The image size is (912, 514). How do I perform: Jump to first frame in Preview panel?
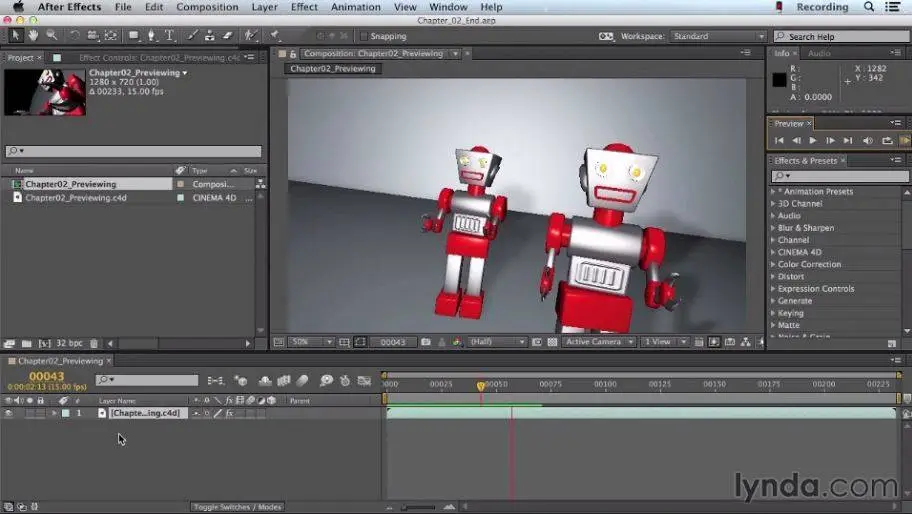(x=779, y=140)
